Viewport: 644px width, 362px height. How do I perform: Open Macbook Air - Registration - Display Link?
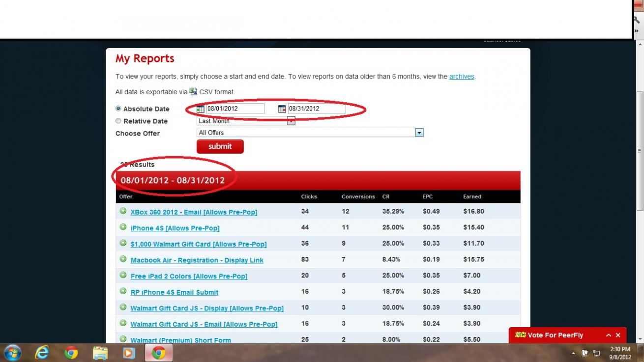(197, 260)
